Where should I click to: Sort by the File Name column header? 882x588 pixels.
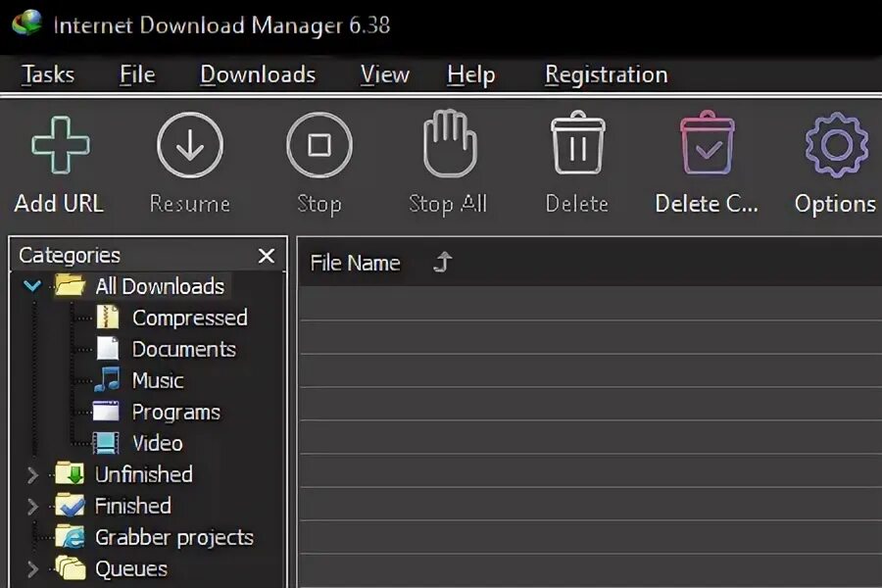point(356,263)
